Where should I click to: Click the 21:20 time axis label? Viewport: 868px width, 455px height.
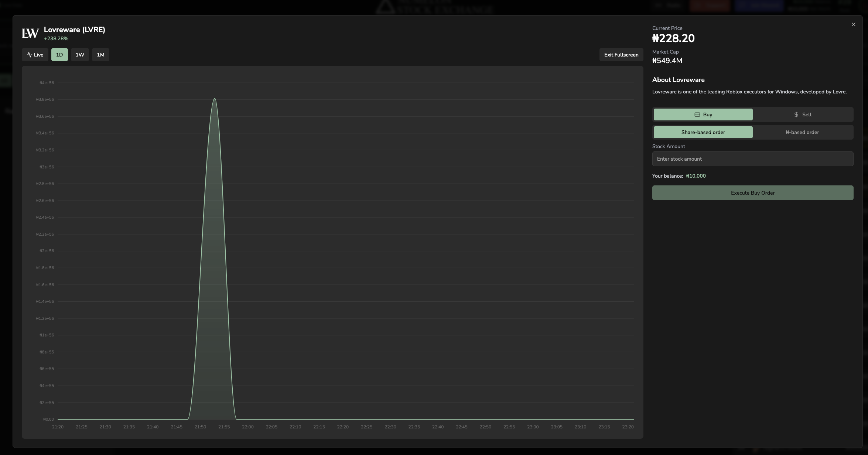pyautogui.click(x=58, y=427)
